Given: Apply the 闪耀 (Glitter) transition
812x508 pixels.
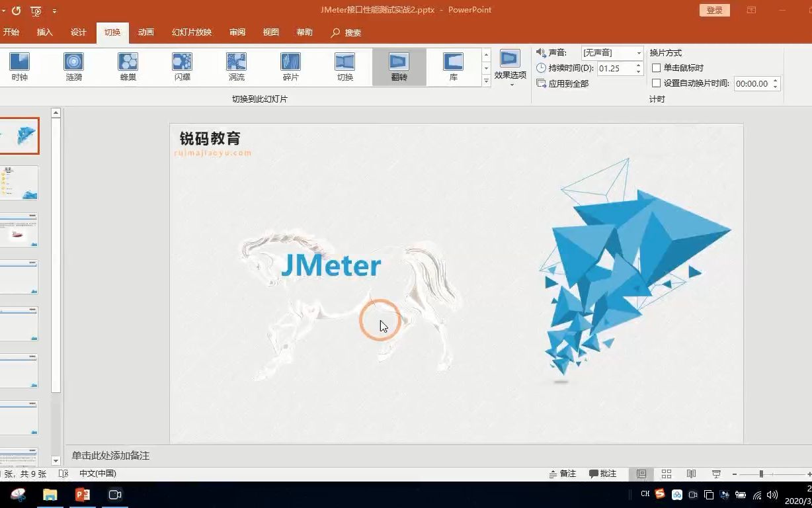Looking at the screenshot, I should pos(182,66).
